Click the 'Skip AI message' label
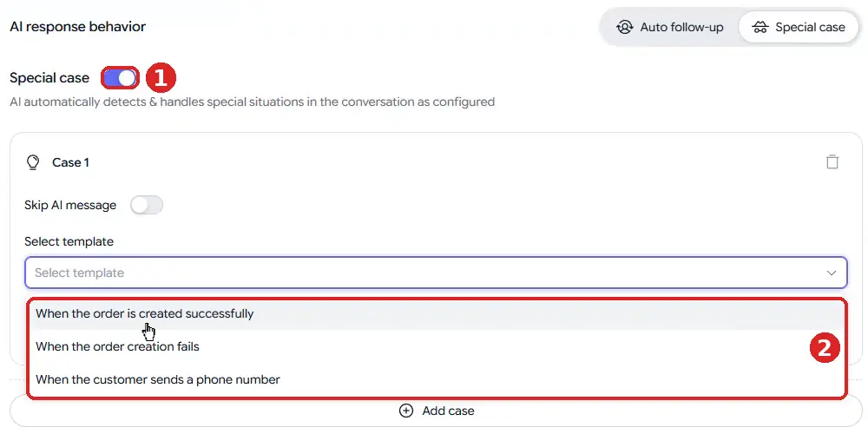 [x=70, y=206]
